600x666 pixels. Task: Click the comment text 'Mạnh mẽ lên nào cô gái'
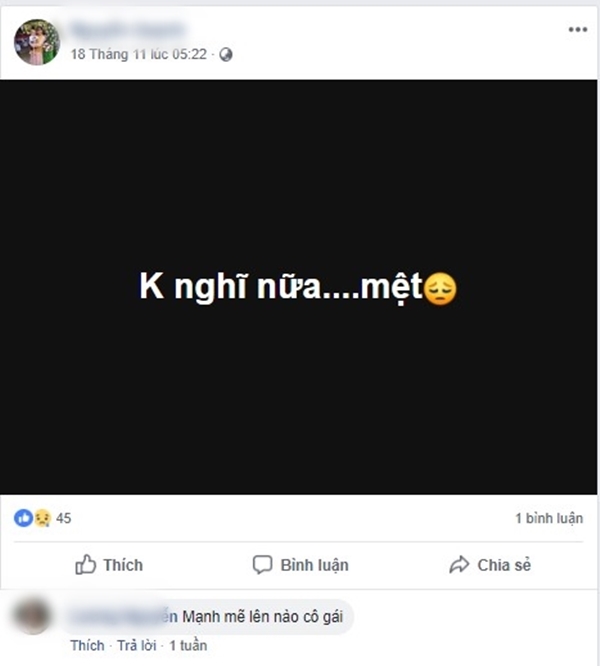pyautogui.click(x=264, y=617)
